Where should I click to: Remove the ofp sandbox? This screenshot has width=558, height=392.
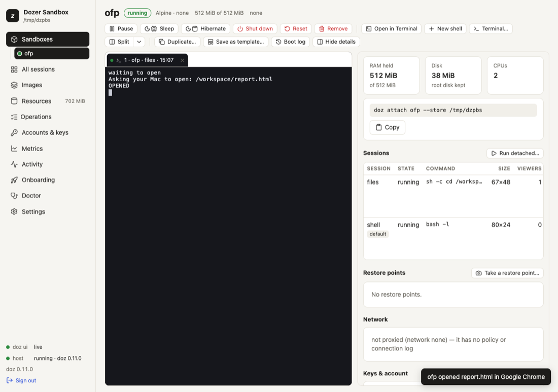click(333, 29)
